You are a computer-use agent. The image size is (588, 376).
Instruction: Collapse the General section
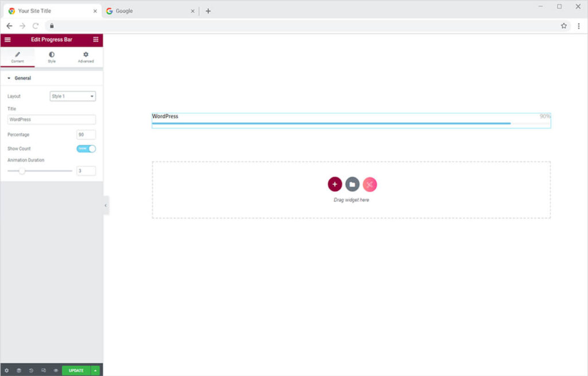(x=9, y=78)
